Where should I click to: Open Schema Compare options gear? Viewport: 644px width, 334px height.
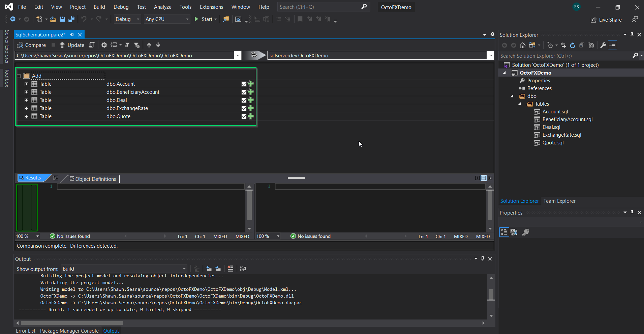pyautogui.click(x=104, y=45)
